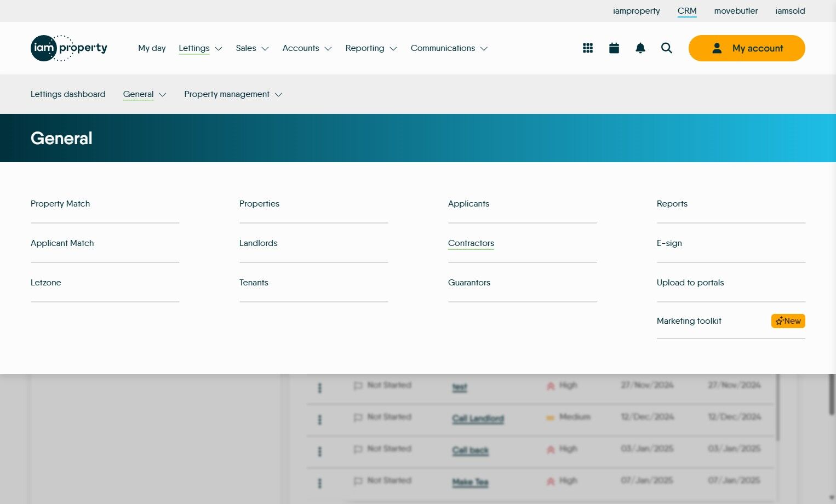Expand the Lettings dropdown chevron

[x=219, y=49]
